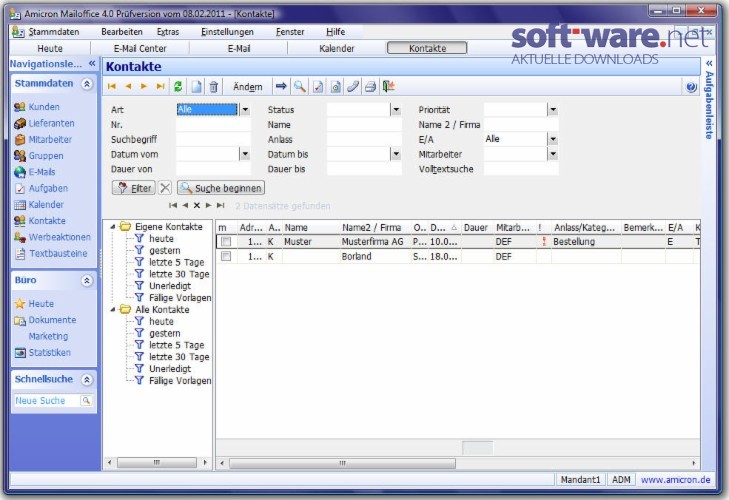Click the telephone handset icon

(353, 87)
